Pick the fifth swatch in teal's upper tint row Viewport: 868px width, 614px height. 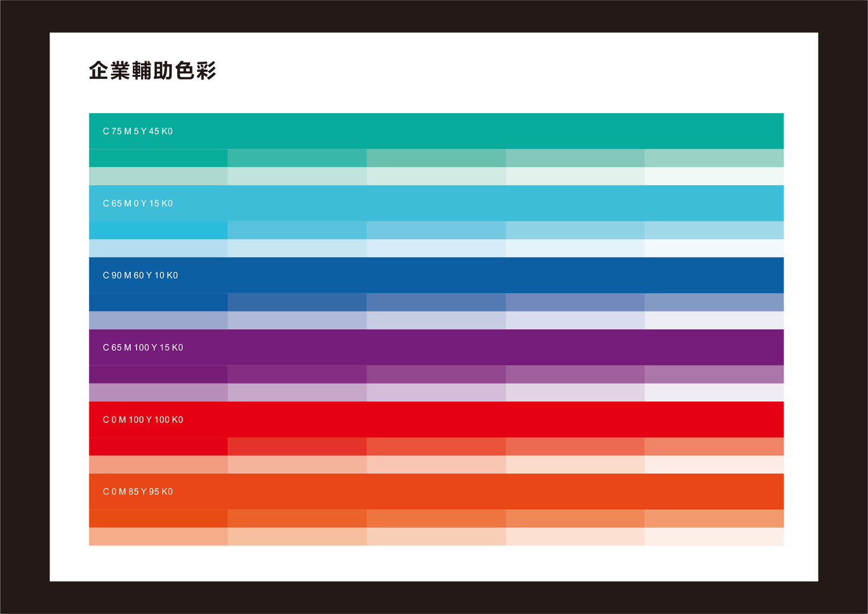(714, 158)
